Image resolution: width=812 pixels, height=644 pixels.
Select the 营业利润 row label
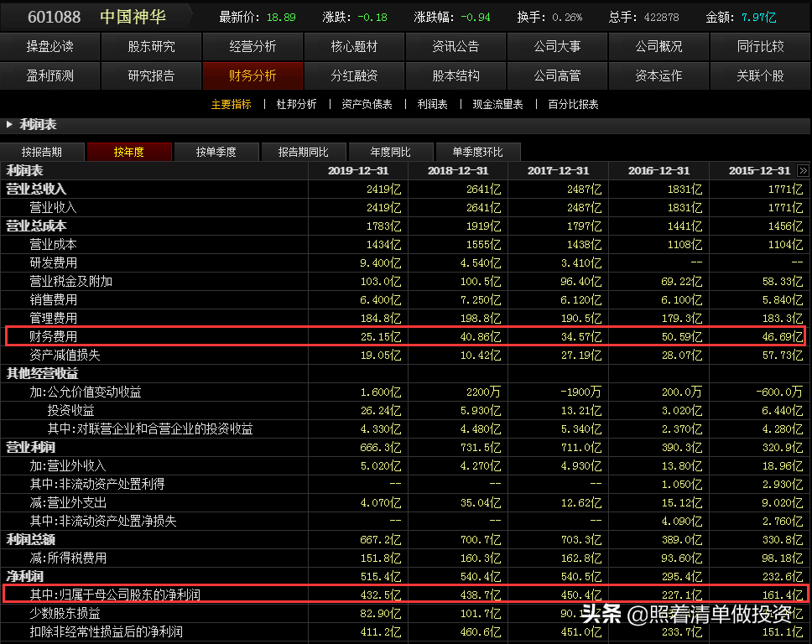tap(30, 447)
